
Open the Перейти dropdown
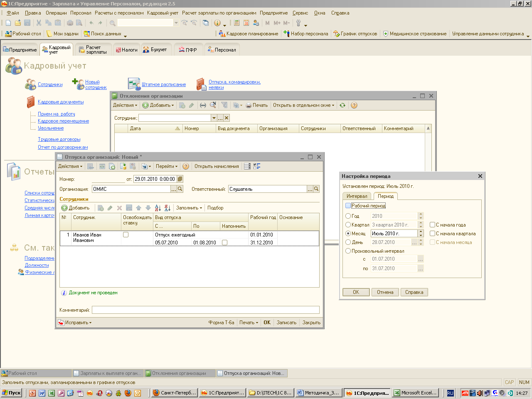pyautogui.click(x=167, y=166)
